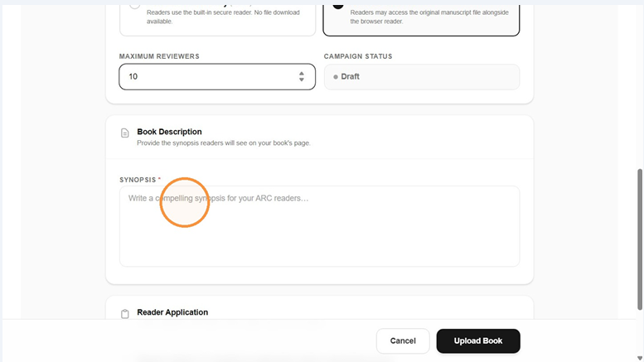The image size is (644, 362).
Task: Click the Reader Application section heading
Action: click(172, 312)
